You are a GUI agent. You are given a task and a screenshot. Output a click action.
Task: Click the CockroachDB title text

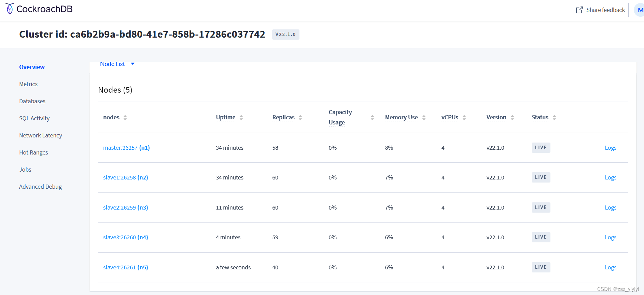click(x=44, y=9)
